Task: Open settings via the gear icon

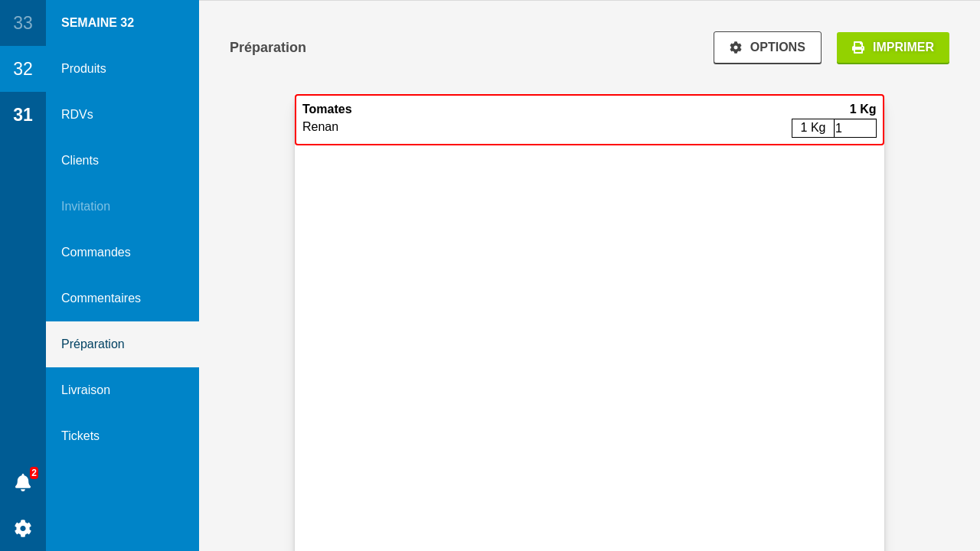Action: pyautogui.click(x=23, y=528)
